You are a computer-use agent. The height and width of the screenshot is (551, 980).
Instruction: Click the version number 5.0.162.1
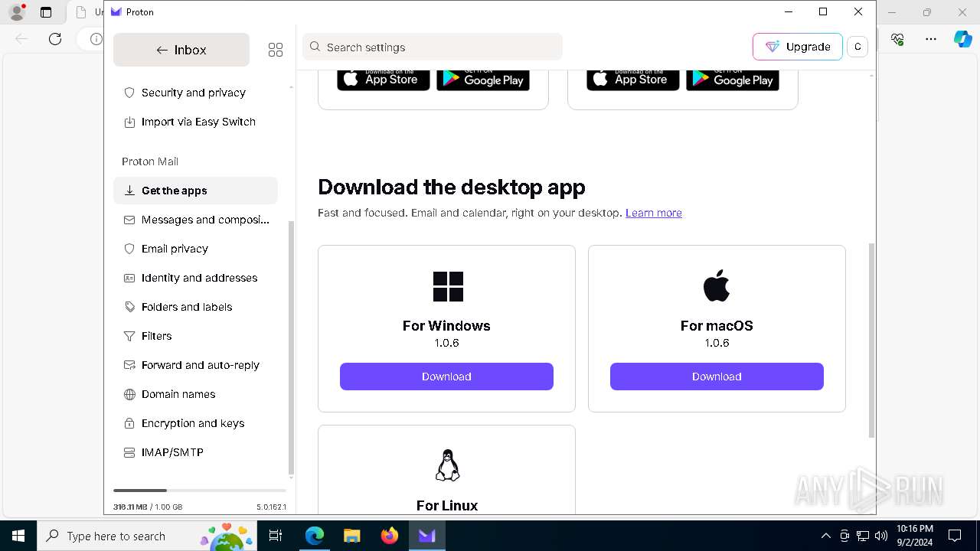coord(271,507)
